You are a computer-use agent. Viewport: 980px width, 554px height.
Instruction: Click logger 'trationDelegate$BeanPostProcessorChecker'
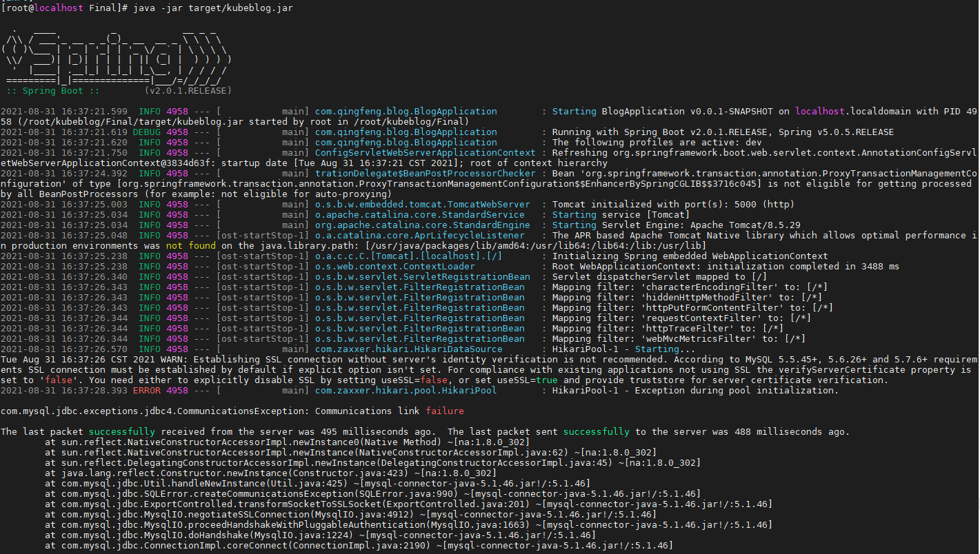pyautogui.click(x=425, y=173)
